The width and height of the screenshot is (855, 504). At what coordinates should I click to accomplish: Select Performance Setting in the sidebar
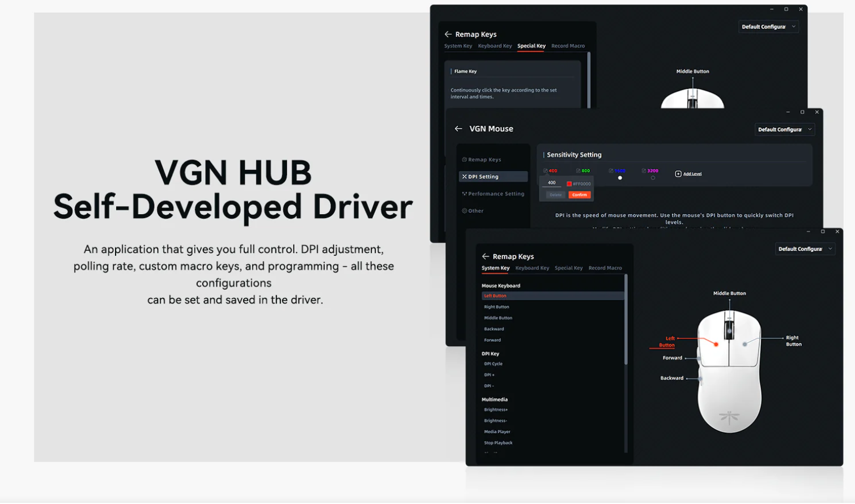pos(493,194)
